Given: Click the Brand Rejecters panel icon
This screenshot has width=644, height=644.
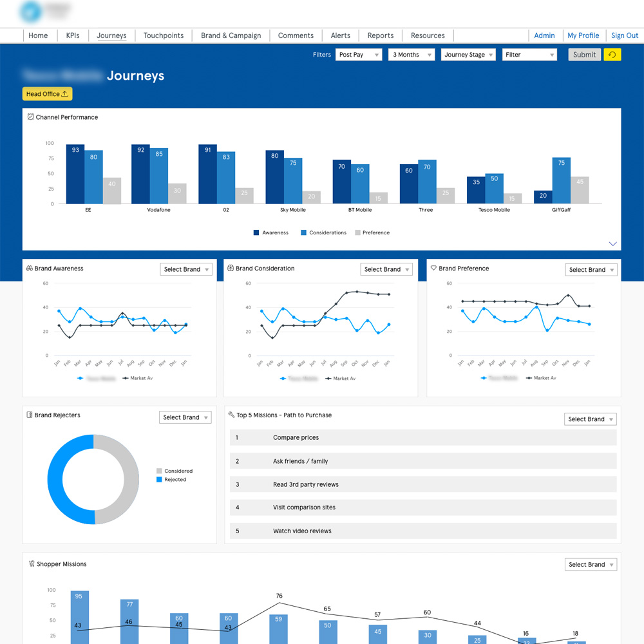Looking at the screenshot, I should (30, 415).
